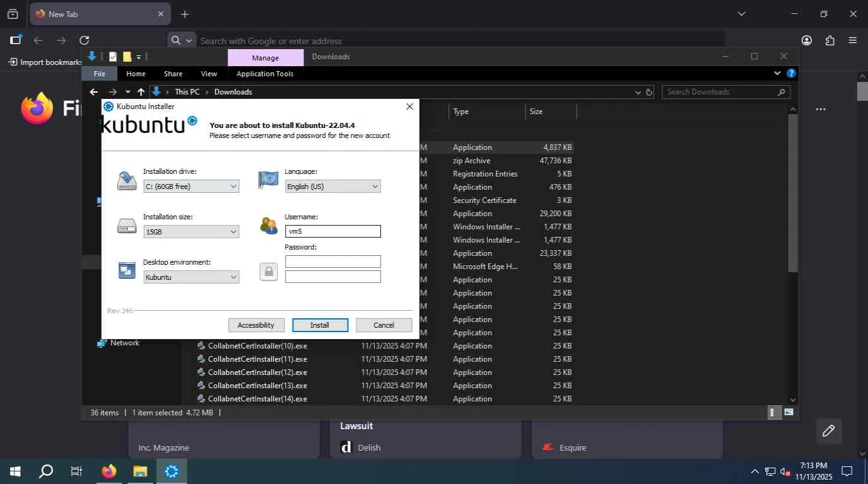This screenshot has width=868, height=484.
Task: Switch to details view in Explorer status bar
Action: click(773, 413)
